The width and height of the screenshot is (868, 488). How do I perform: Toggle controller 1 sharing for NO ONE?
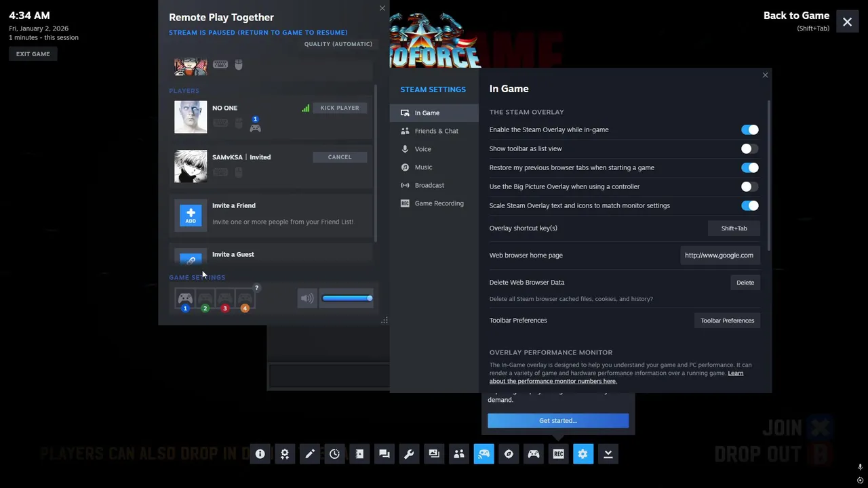(255, 125)
